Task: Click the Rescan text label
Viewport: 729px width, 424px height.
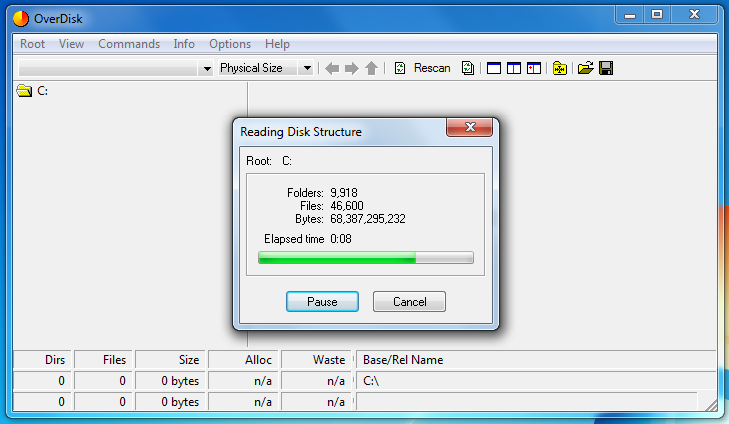Action: tap(432, 68)
